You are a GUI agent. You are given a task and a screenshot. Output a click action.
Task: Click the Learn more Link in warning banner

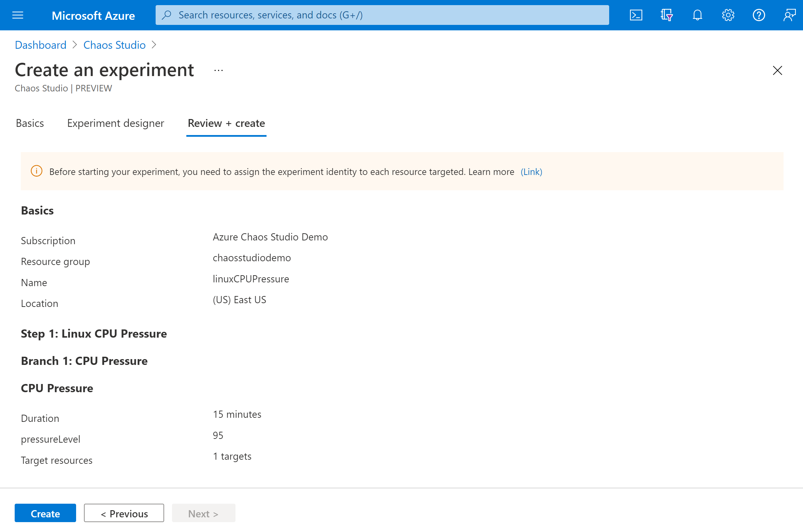click(531, 172)
